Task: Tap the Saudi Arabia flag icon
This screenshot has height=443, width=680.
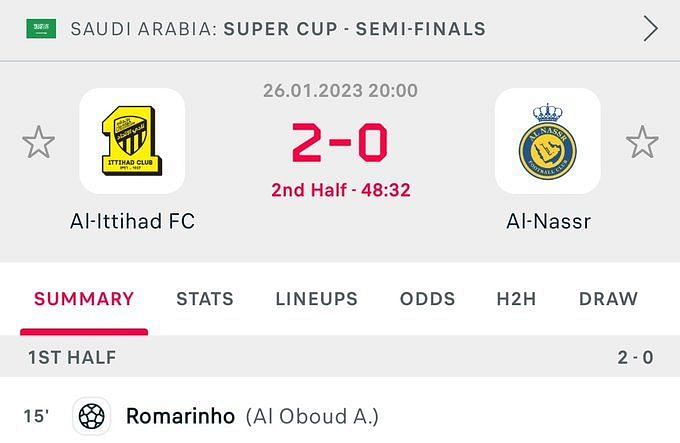Action: click(41, 29)
